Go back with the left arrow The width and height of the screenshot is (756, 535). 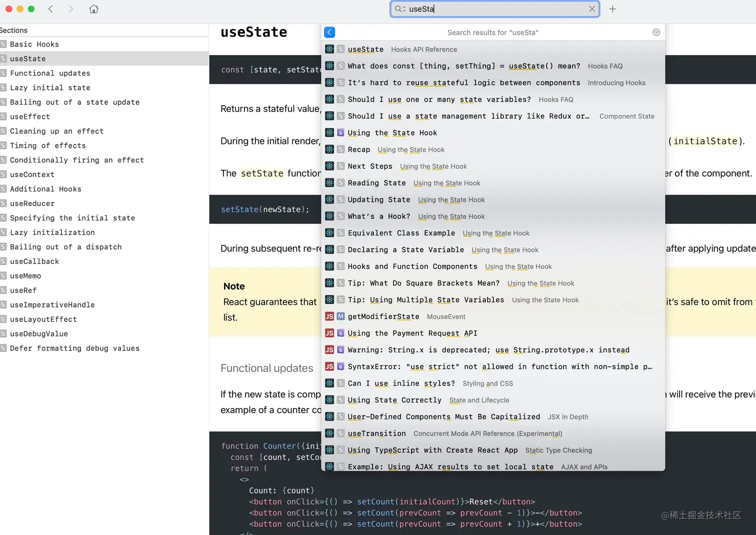pyautogui.click(x=50, y=9)
